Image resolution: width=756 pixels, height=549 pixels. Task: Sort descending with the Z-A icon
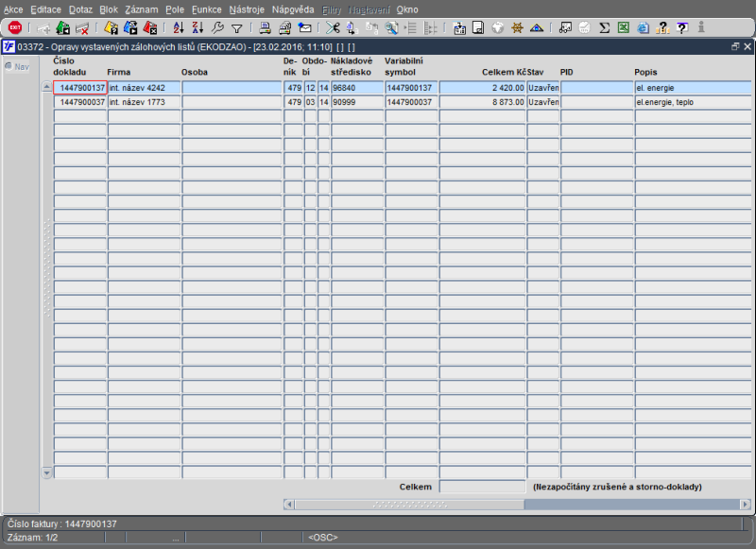[198, 28]
